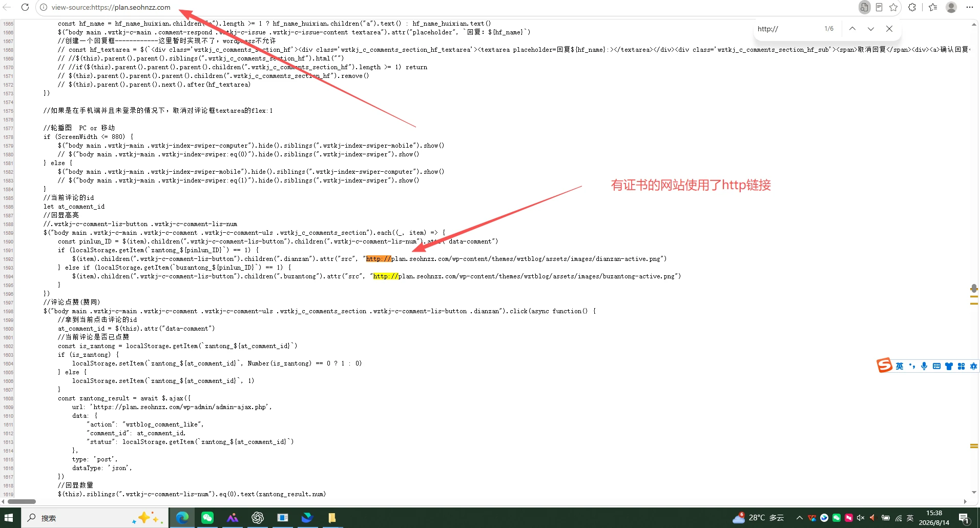
Task: Reload the page with the refresh icon
Action: 25,7
